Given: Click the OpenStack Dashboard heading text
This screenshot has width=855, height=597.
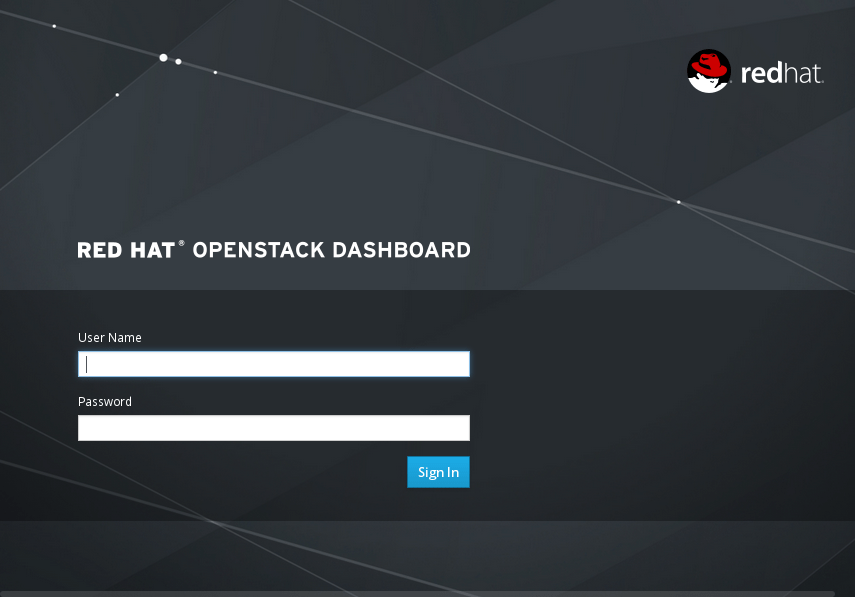Looking at the screenshot, I should pos(333,250).
